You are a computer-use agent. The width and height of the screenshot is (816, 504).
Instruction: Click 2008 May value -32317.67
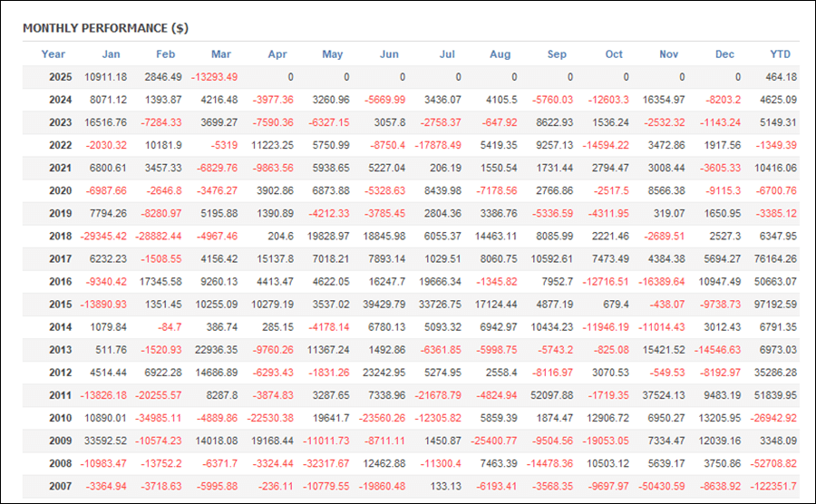[326, 463]
